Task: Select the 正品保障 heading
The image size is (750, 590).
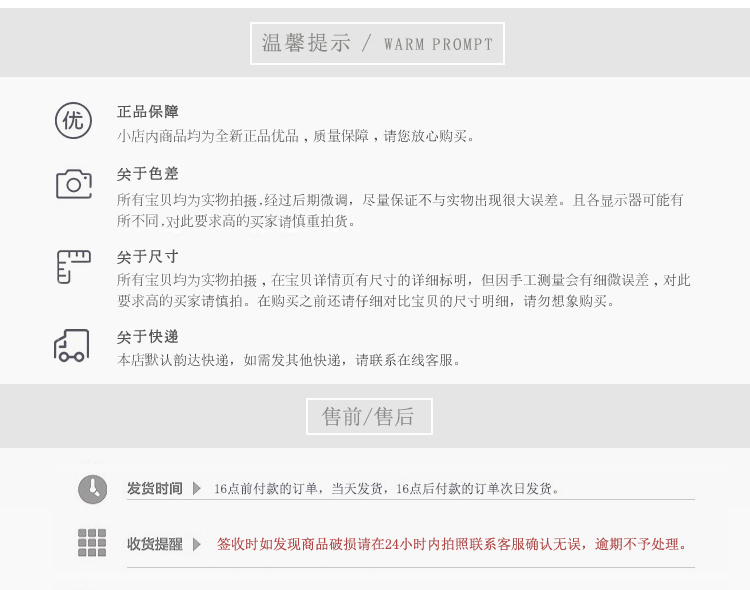Action: point(147,112)
